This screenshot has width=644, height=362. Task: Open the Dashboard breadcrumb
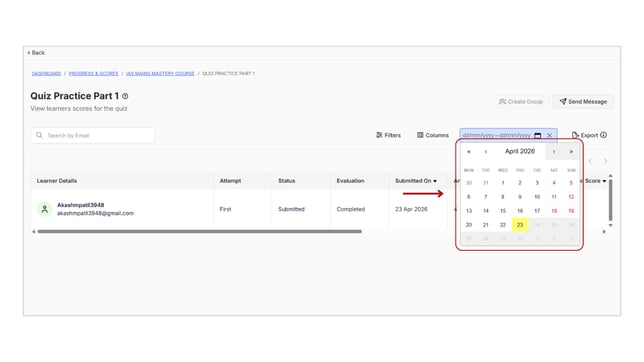[x=46, y=74]
